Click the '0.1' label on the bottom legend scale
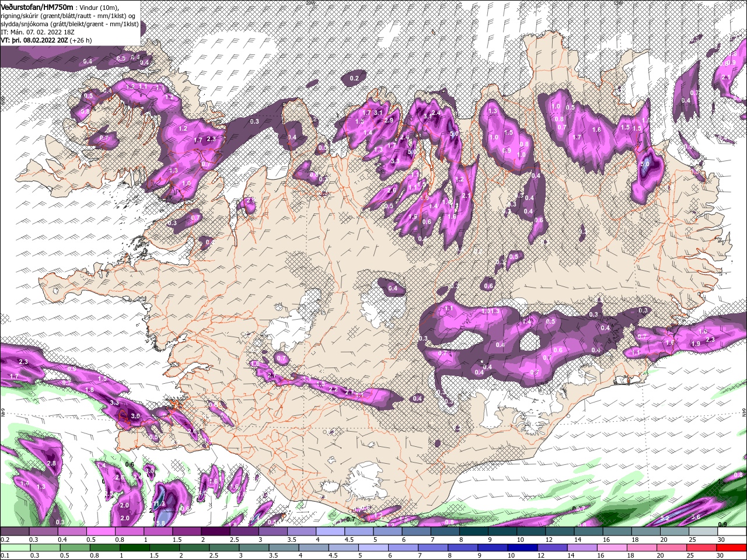Viewport: 747px width, 560px height. pyautogui.click(x=5, y=556)
